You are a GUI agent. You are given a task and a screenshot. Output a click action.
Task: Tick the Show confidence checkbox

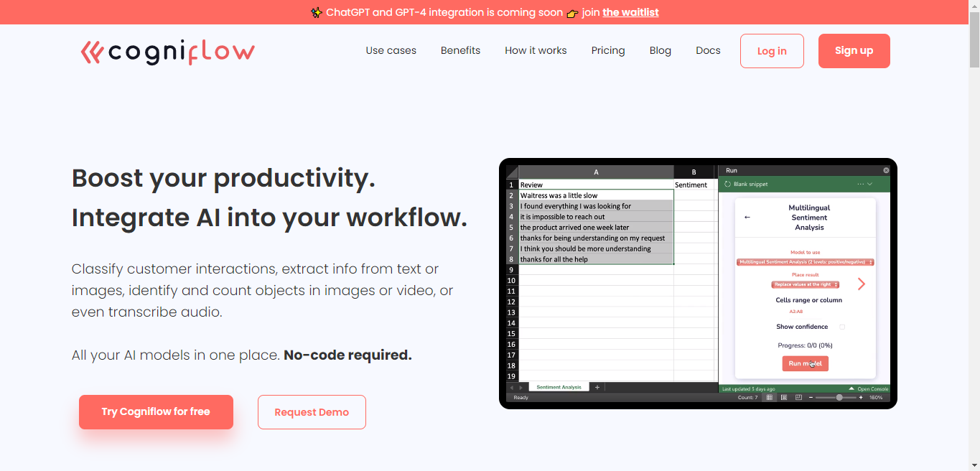842,327
